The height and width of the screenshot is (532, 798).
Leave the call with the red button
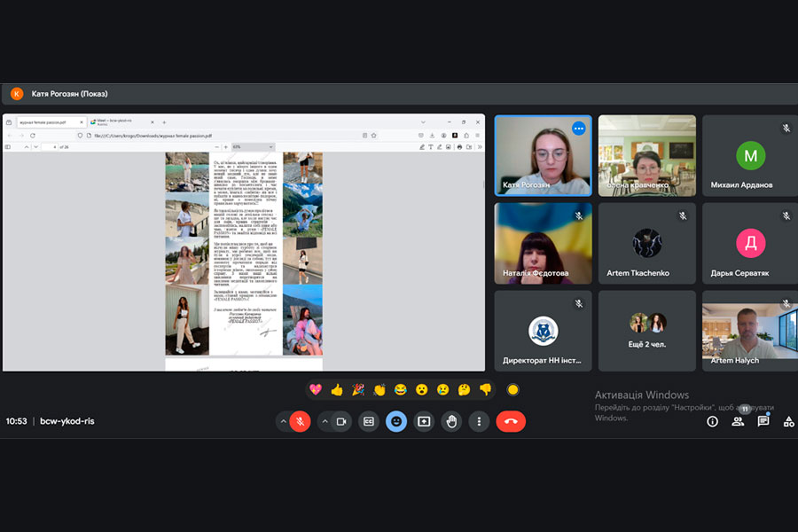point(511,421)
